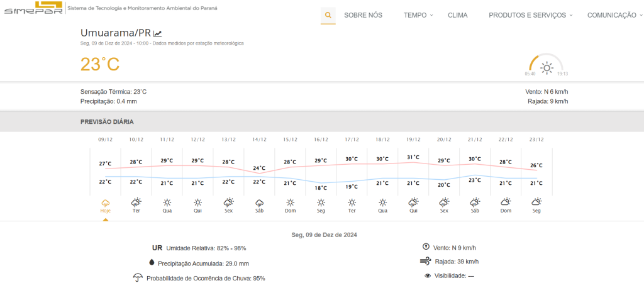Screen dimensions: 644x288
Task: Click the sunny icon for Wednesday 11/12
Action: [x=167, y=203]
